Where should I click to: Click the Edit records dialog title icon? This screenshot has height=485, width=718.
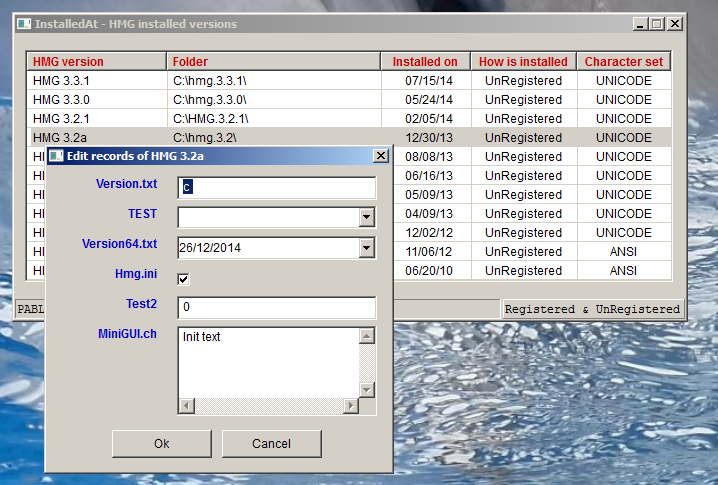pos(56,156)
